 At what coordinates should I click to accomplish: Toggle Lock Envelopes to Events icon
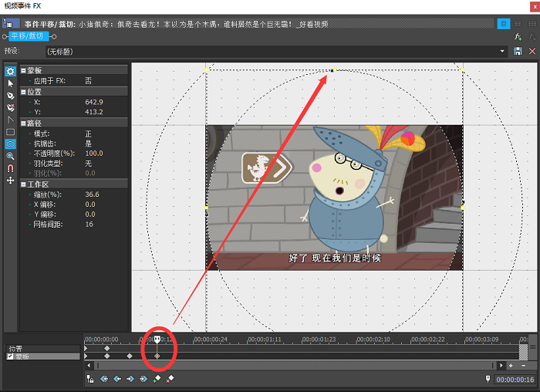coord(90,379)
